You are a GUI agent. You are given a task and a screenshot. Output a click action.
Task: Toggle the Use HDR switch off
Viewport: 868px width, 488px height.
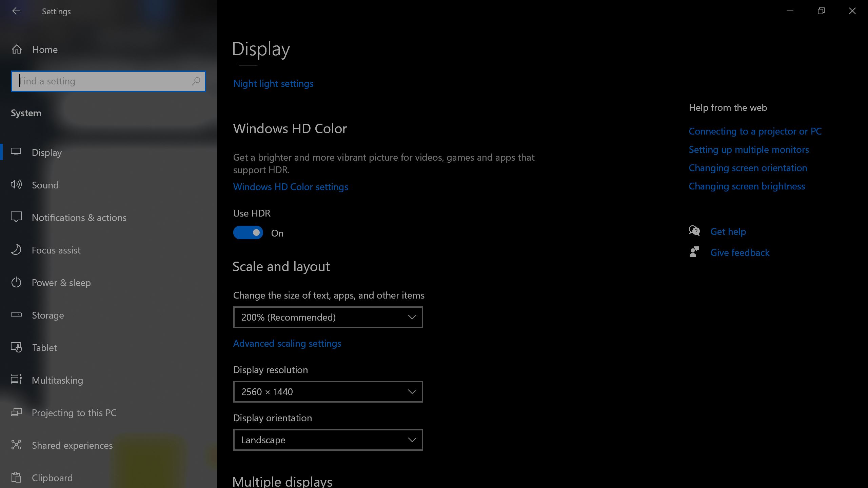coord(249,232)
